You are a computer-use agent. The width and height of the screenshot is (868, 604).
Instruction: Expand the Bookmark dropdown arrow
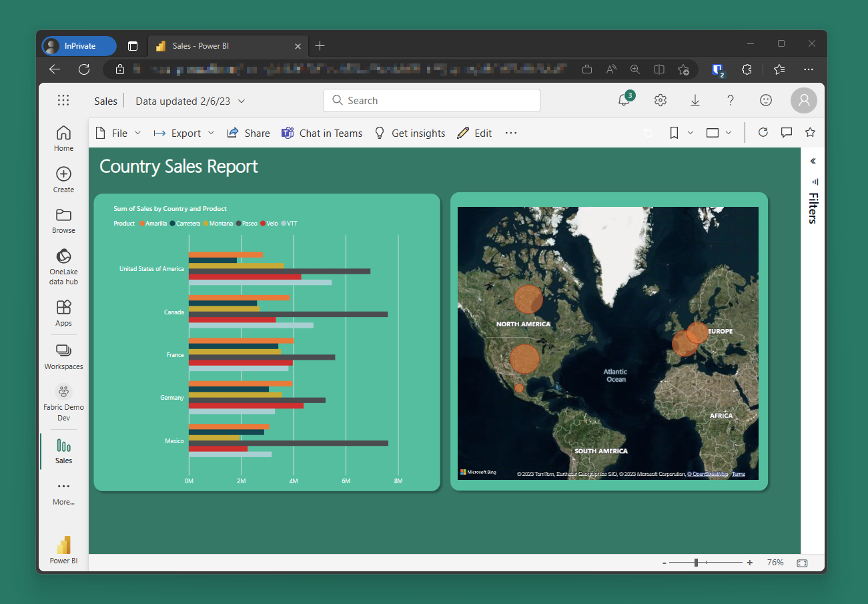[691, 133]
